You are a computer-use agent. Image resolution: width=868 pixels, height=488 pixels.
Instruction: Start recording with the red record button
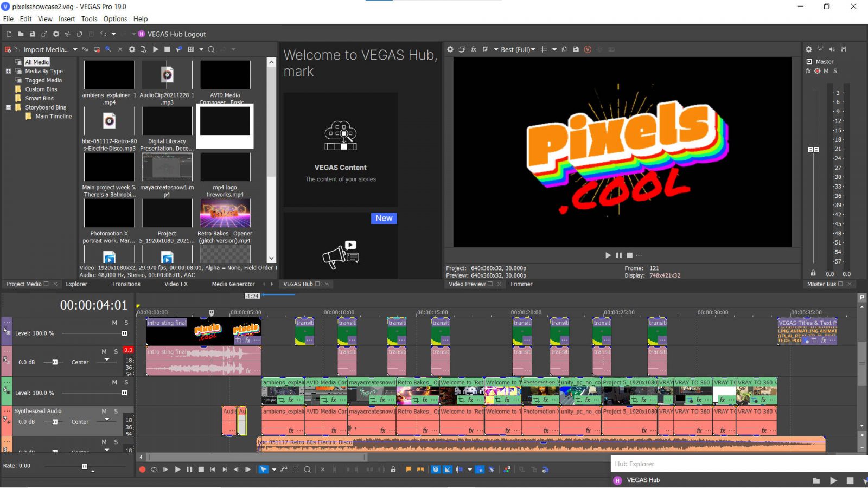(142, 470)
